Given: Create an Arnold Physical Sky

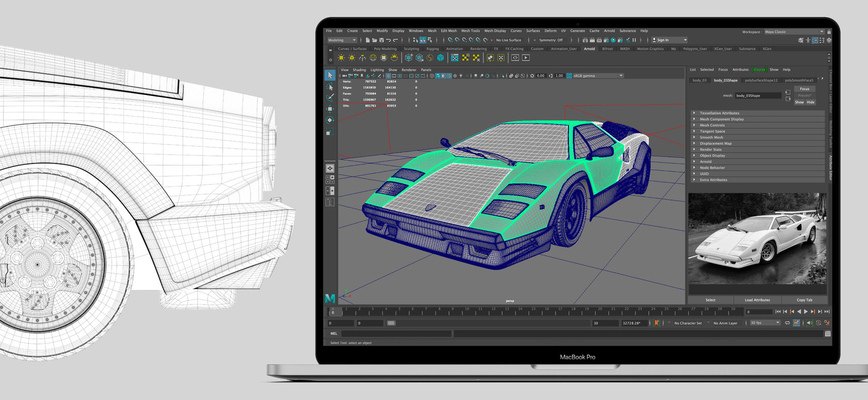Looking at the screenshot, I should 394,58.
